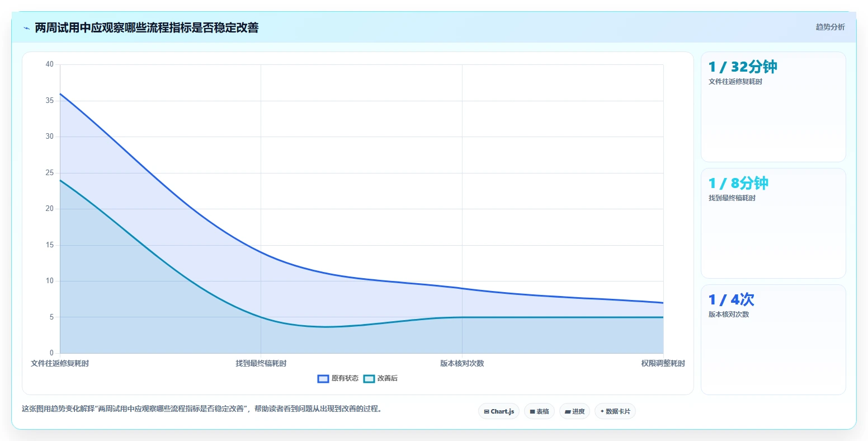The width and height of the screenshot is (868, 441).
Task: Click the 找到最终稿耗时 card caption
Action: tap(732, 198)
